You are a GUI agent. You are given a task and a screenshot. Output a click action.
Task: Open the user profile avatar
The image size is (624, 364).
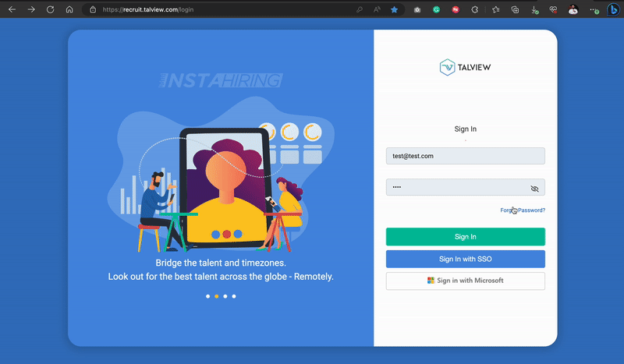(573, 9)
